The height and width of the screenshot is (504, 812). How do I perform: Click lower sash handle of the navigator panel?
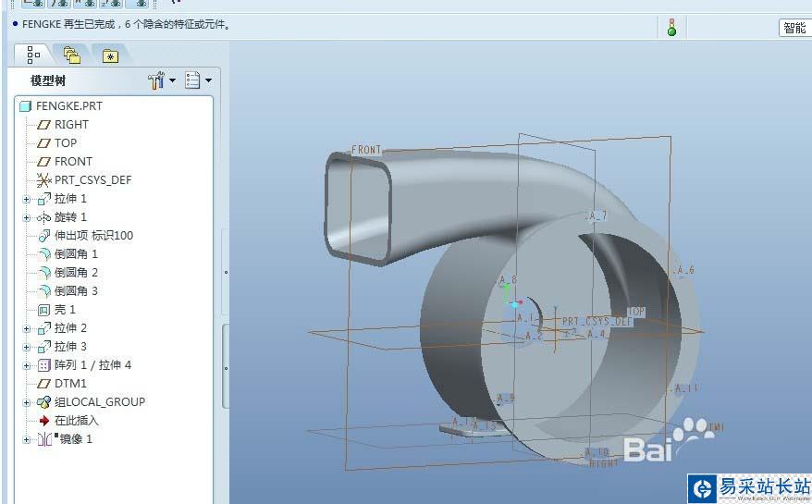226,367
